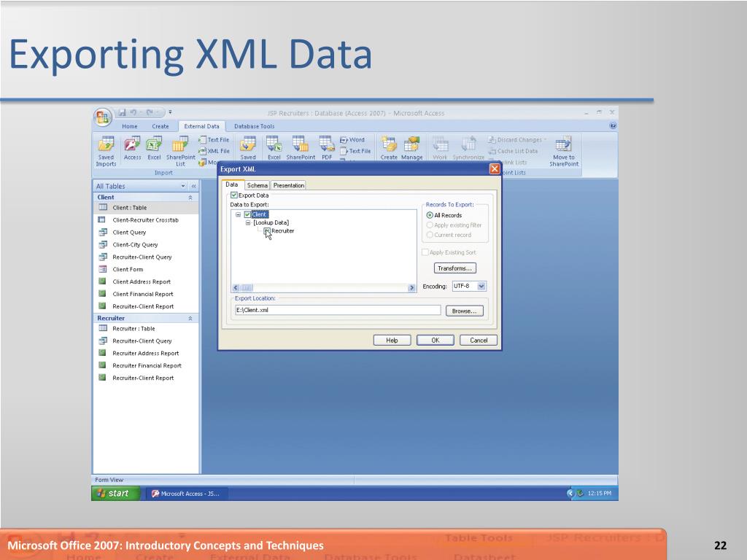Switch to the Home ribbon tab
The width and height of the screenshot is (747, 560).
point(130,126)
